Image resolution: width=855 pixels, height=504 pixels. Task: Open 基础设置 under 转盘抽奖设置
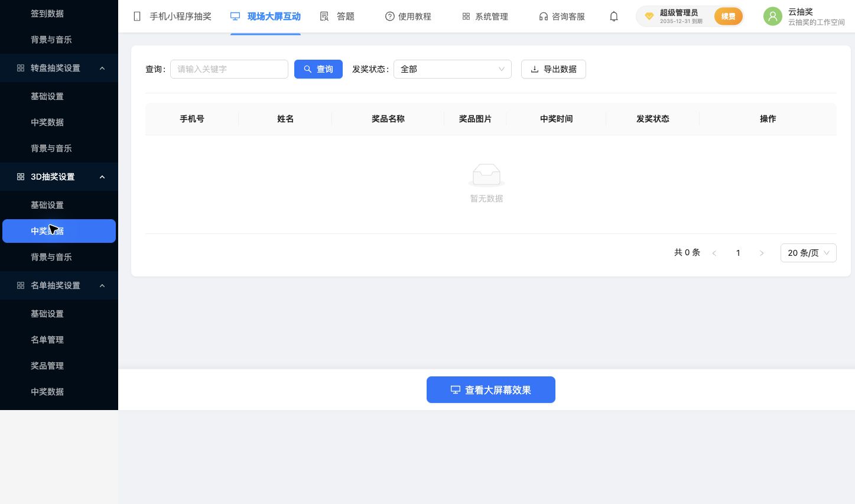(x=47, y=96)
